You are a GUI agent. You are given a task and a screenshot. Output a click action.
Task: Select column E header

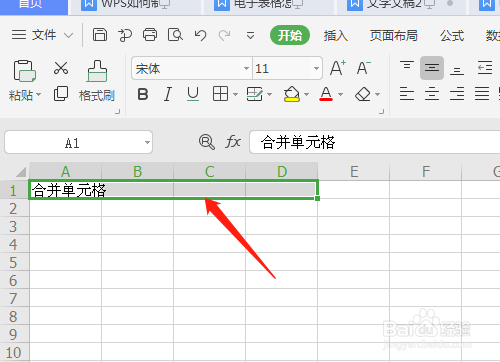(354, 172)
